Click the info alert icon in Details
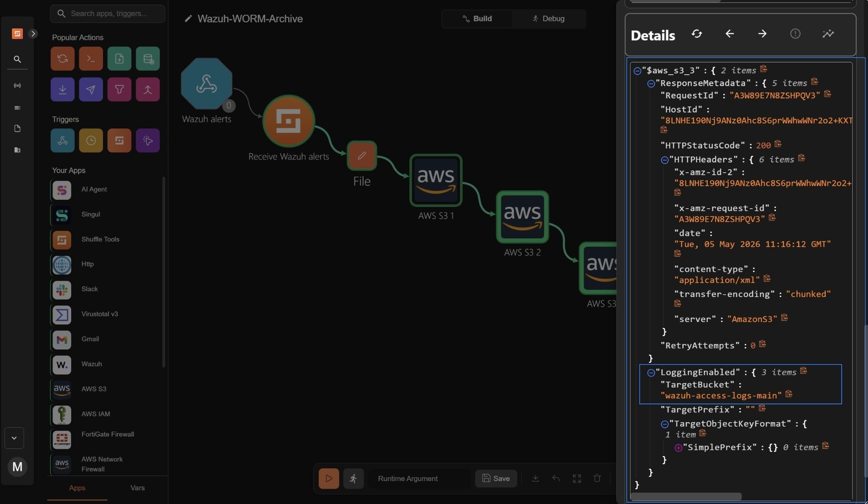This screenshot has height=504, width=868. click(x=795, y=34)
